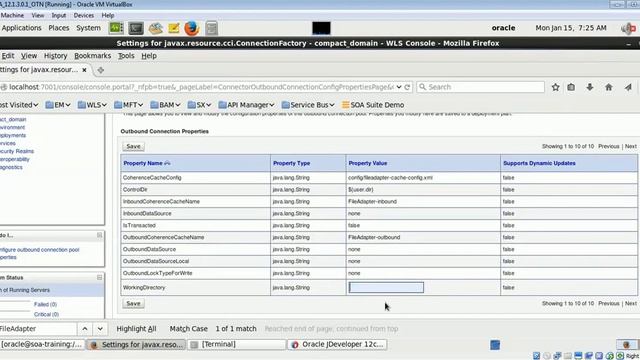Open Configure outbound connection pool help link
Screen dimensions: 640x360
point(40,253)
